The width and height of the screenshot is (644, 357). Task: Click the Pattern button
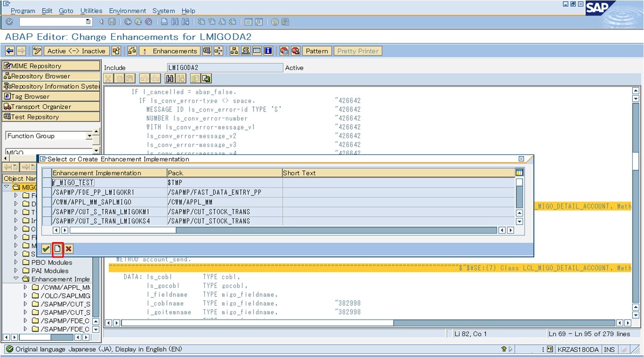317,51
